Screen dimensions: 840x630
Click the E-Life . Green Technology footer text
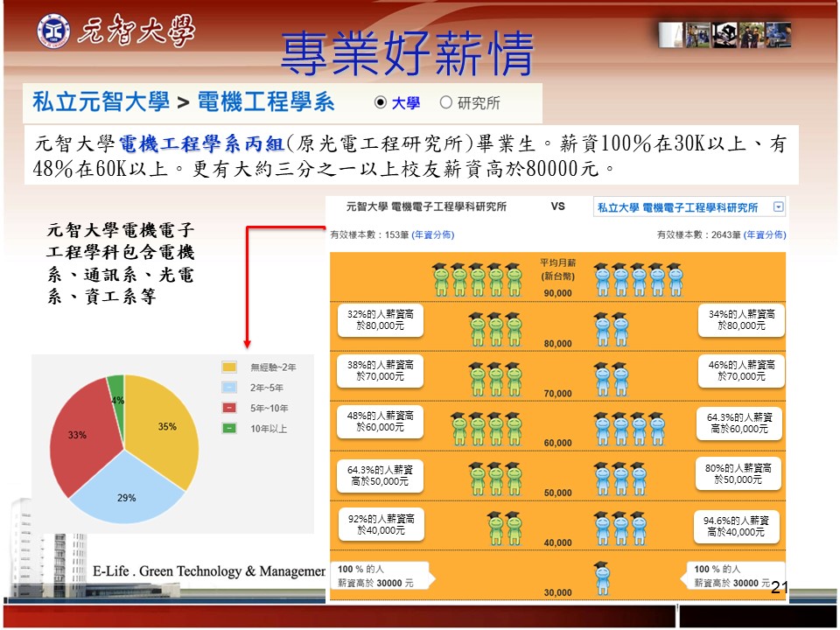point(209,571)
